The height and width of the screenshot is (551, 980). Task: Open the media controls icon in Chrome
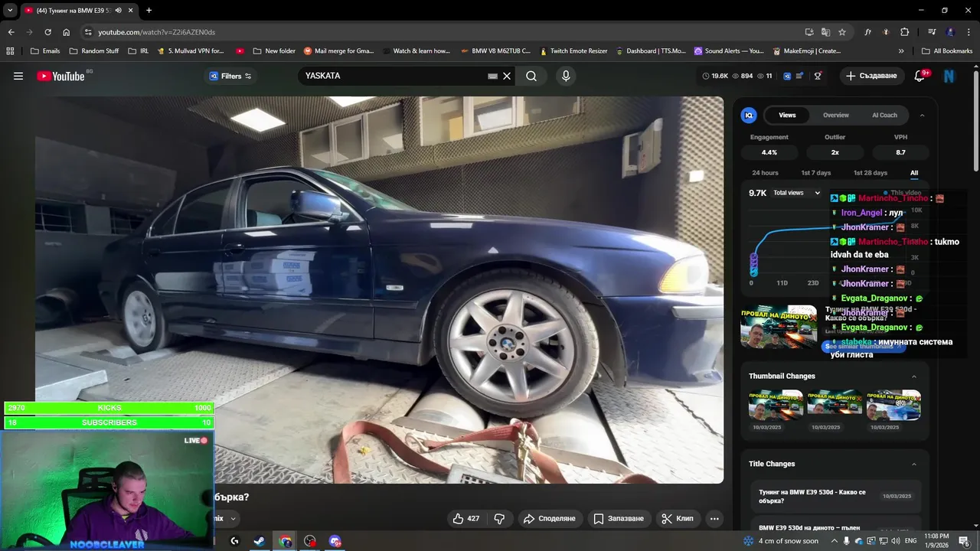coord(932,32)
